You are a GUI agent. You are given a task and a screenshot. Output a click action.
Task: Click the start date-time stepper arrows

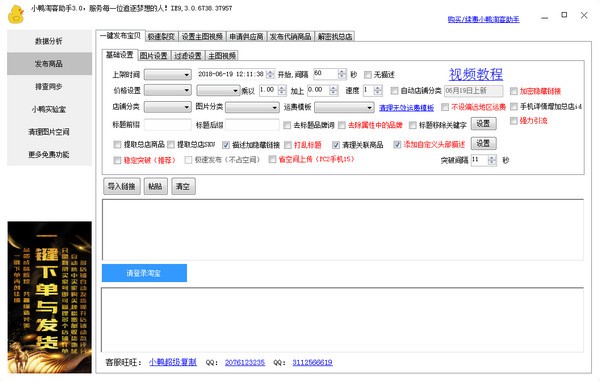[x=271, y=74]
